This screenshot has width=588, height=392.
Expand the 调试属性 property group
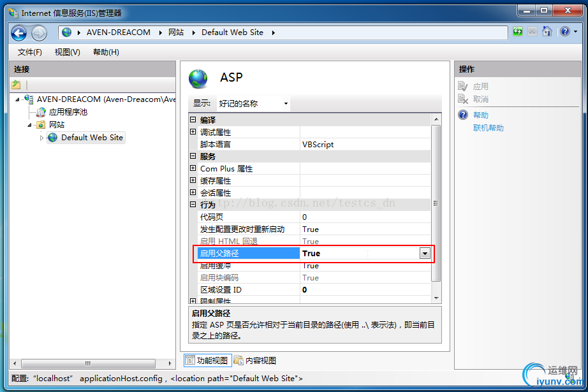pos(193,131)
